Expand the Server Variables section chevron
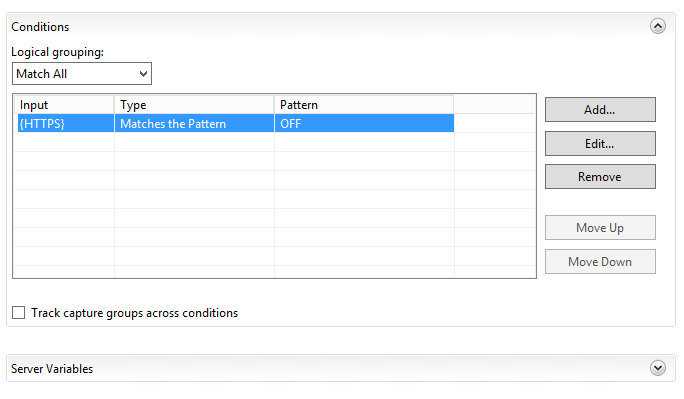684x399 pixels. pyautogui.click(x=657, y=368)
